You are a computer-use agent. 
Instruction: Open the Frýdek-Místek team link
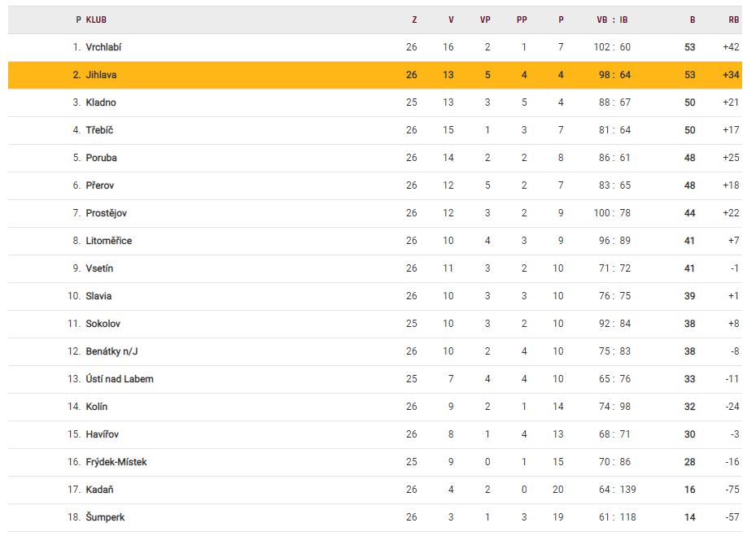(x=116, y=462)
